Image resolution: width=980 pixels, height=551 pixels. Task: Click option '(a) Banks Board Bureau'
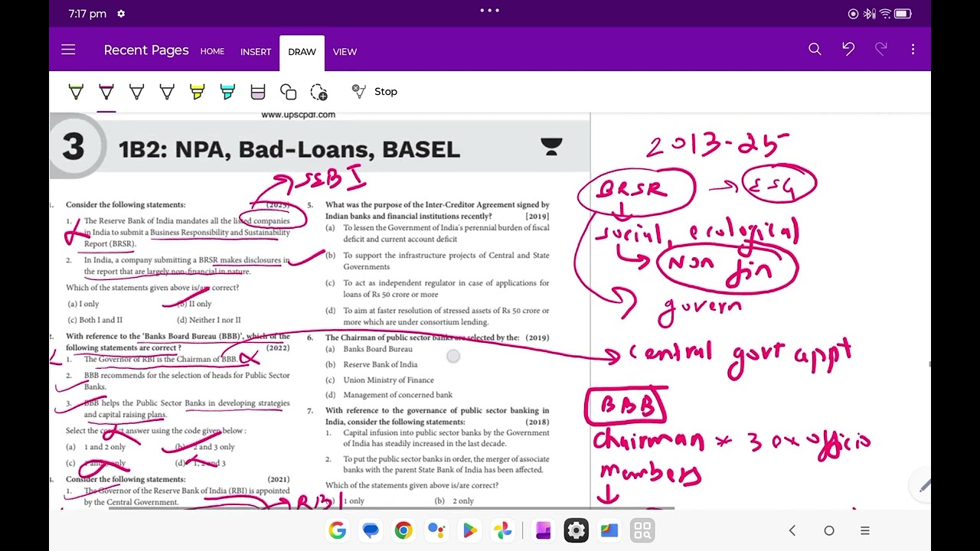369,349
